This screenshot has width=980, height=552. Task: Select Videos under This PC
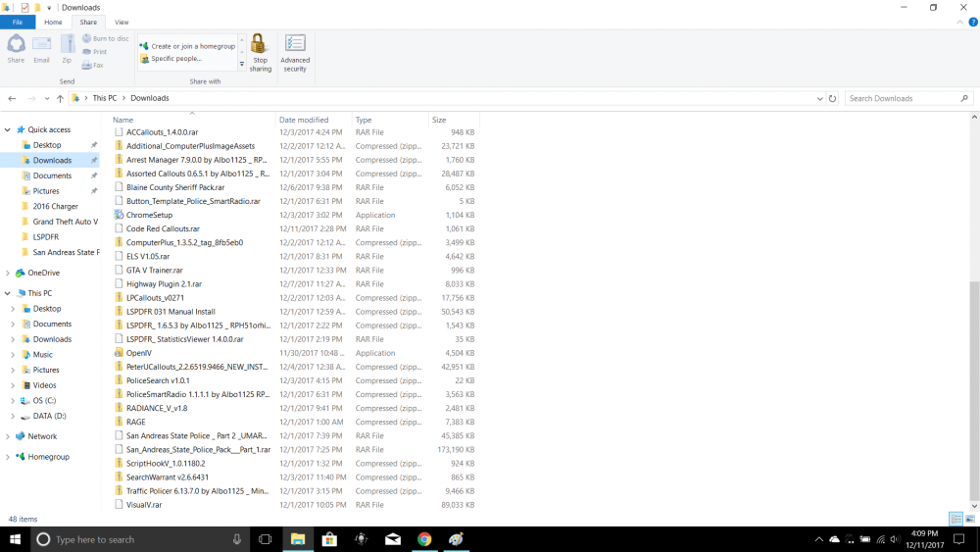44,385
